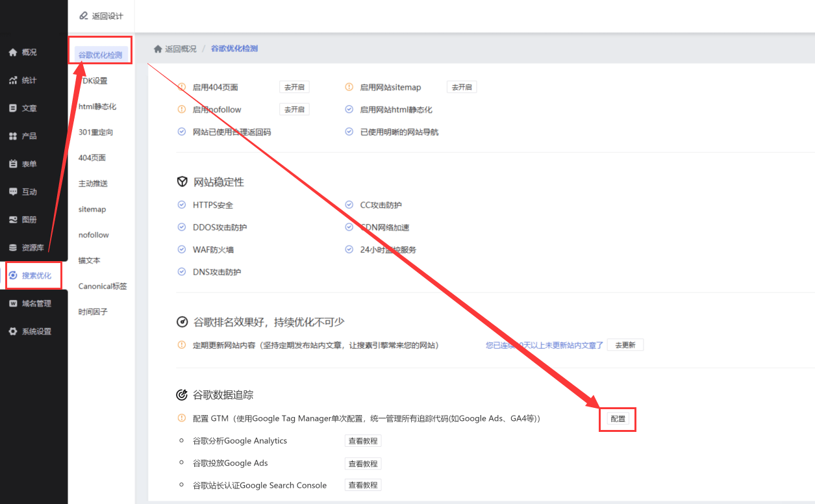
Task: Open the 时间因子 menu item
Action: (x=93, y=312)
